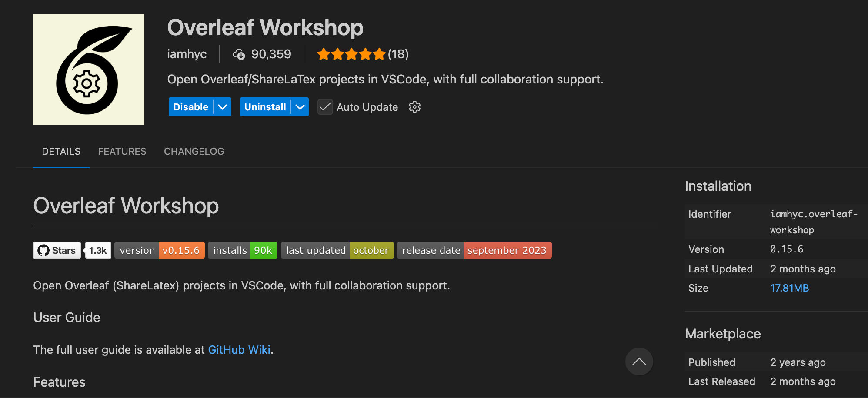Select the DETAILS tab
Screen dimensions: 868x398
click(x=61, y=151)
